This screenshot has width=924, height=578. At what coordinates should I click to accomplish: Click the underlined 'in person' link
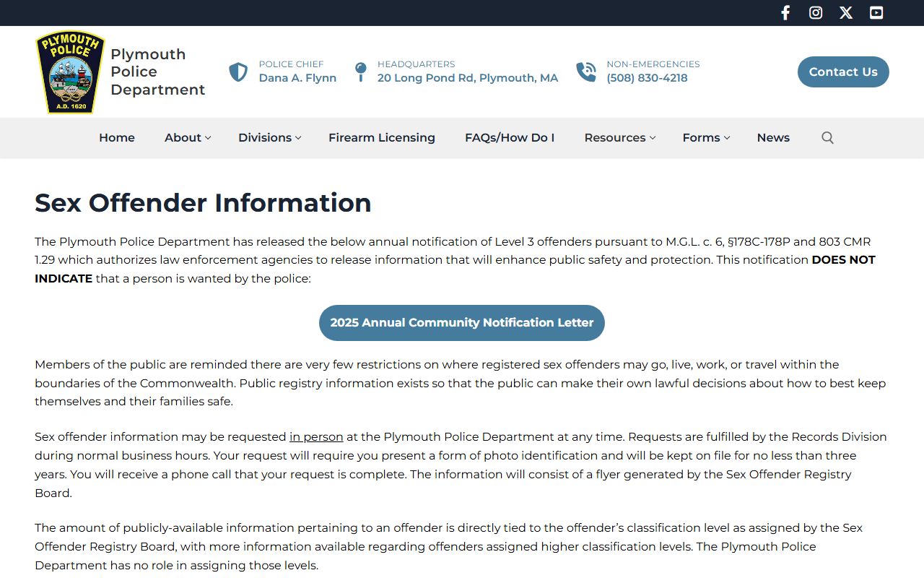(x=316, y=437)
